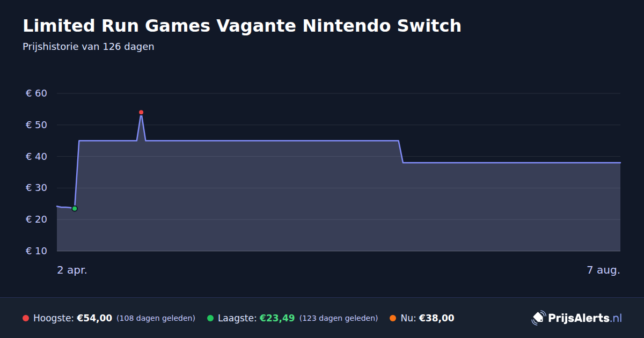The width and height of the screenshot is (644, 338).
Task: Click the orange dot beside Nu
Action: click(393, 318)
